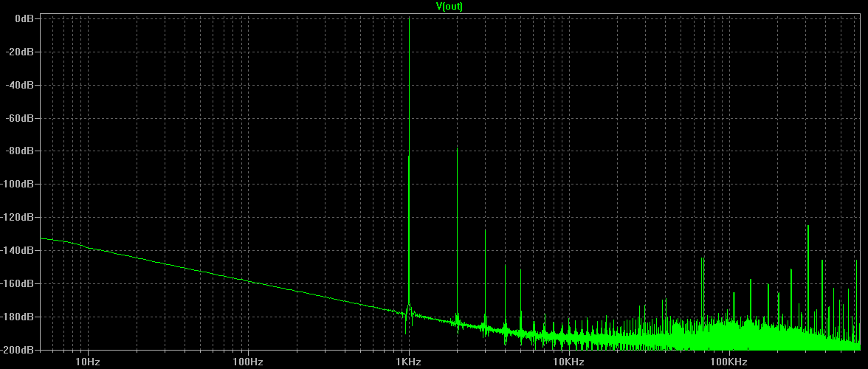The image size is (868, 369).
Task: Click the -100dB axis label
Action: pos(18,184)
